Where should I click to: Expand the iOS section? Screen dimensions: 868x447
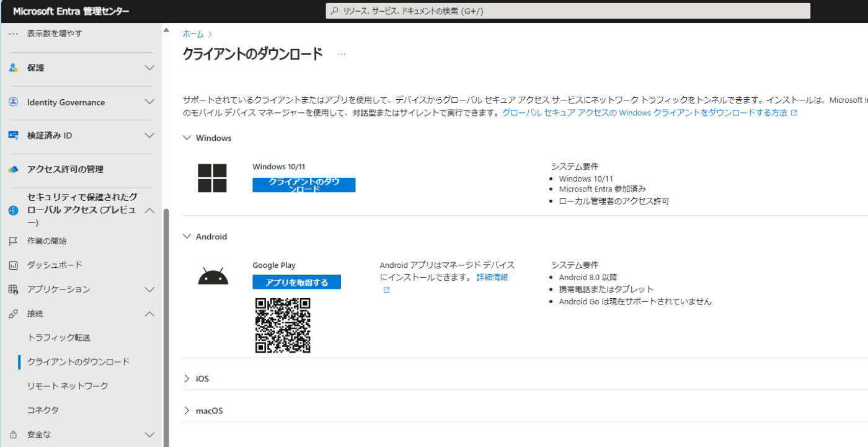pyautogui.click(x=187, y=378)
